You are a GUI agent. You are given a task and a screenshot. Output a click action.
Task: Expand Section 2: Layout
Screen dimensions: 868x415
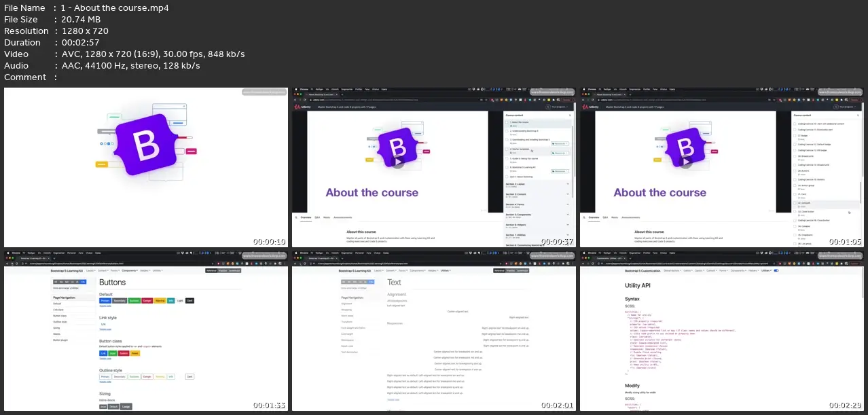tap(538, 185)
